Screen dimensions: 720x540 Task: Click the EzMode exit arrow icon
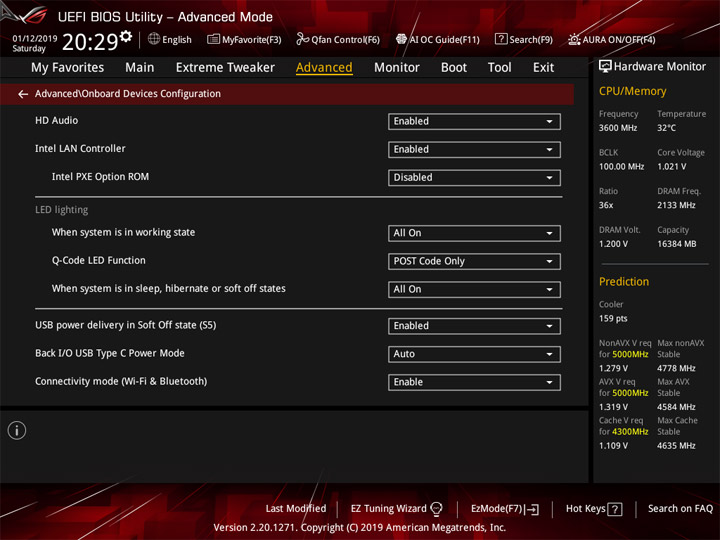(x=533, y=509)
